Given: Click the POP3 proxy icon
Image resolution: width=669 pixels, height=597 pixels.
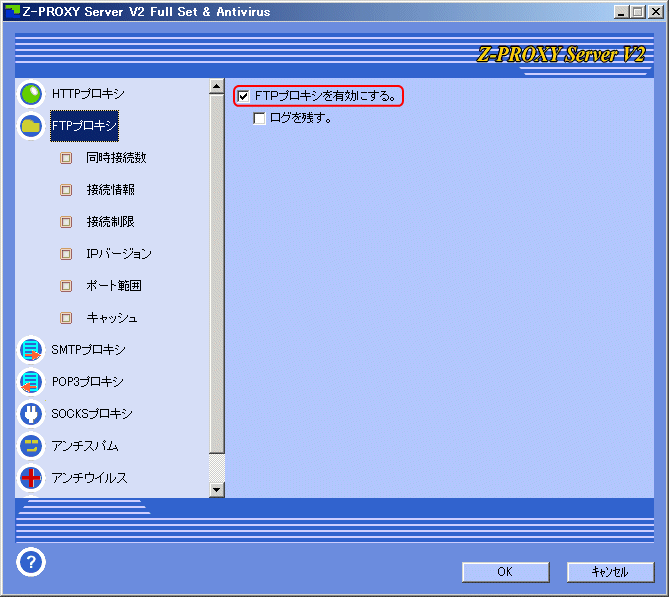Looking at the screenshot, I should tap(31, 382).
